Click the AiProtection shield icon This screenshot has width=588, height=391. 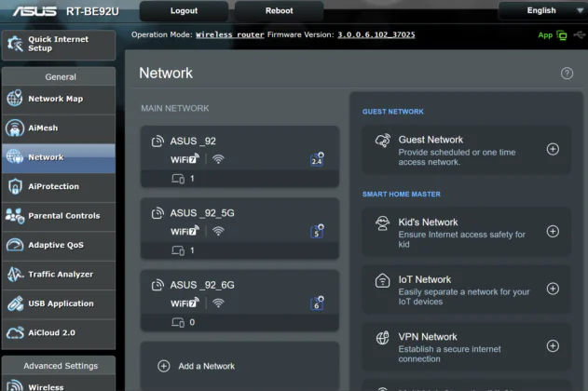point(15,186)
